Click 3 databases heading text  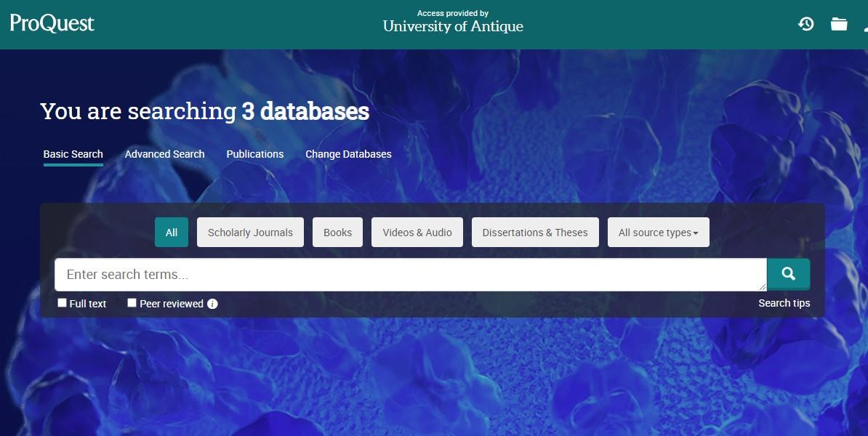click(305, 111)
